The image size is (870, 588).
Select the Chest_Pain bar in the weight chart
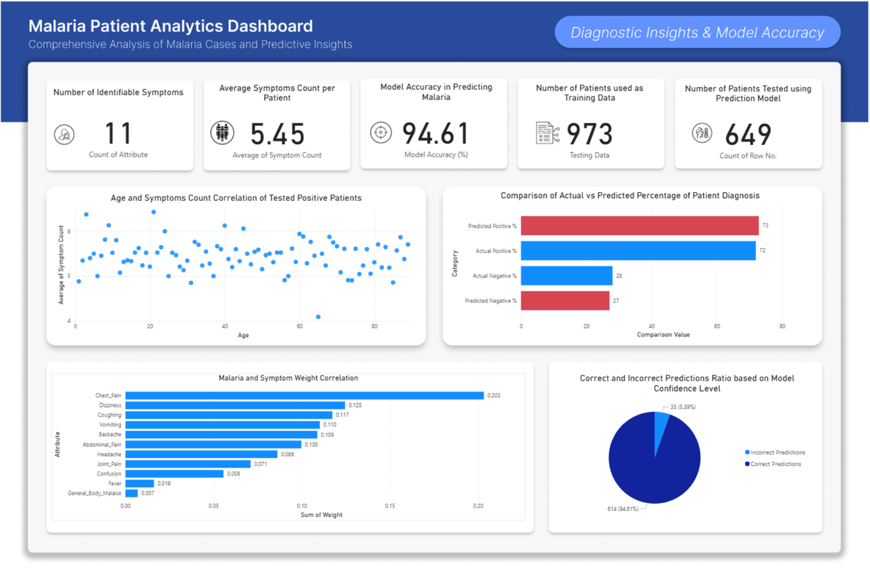point(304,395)
